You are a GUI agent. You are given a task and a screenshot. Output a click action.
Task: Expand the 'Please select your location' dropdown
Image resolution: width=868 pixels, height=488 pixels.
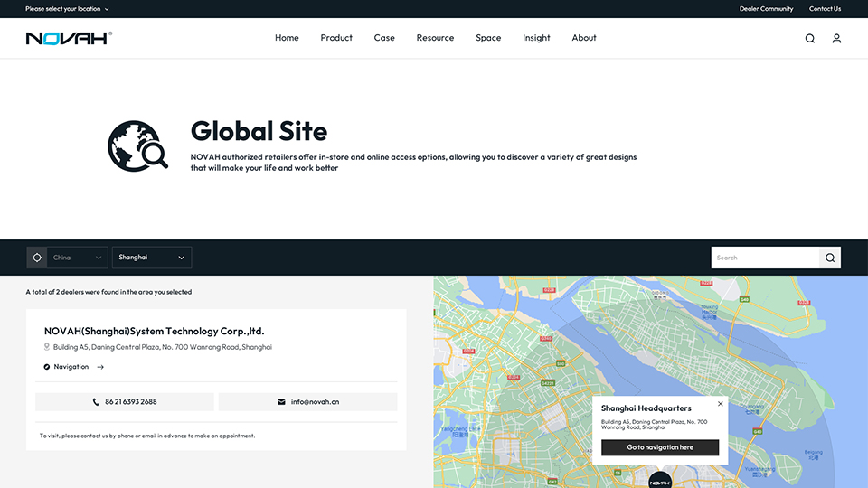coord(67,9)
